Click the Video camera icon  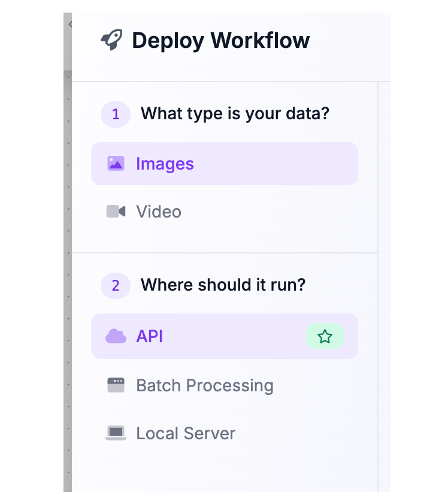tap(116, 212)
